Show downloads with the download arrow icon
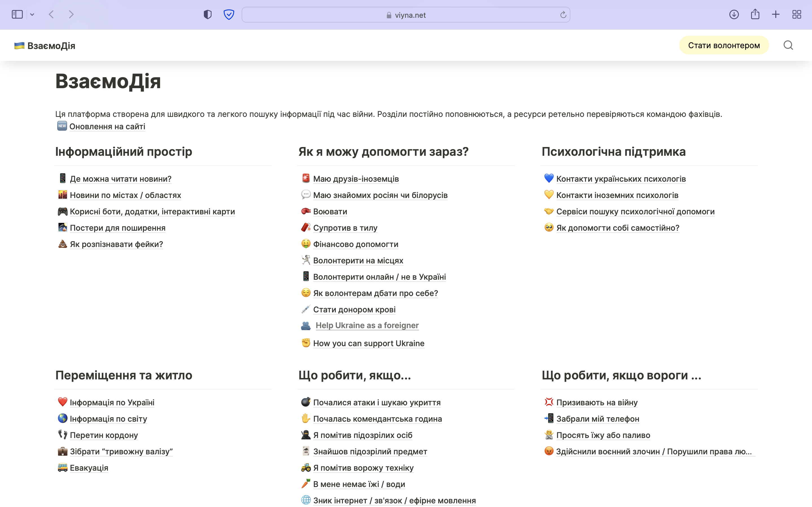 tap(734, 14)
